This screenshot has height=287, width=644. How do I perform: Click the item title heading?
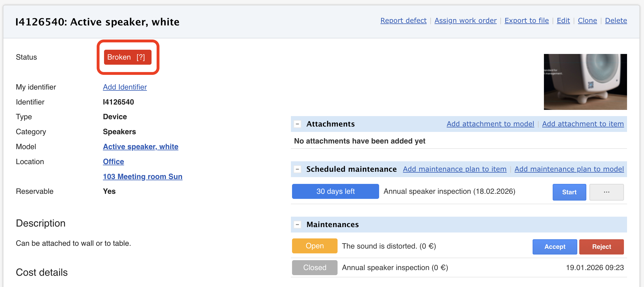(x=97, y=22)
